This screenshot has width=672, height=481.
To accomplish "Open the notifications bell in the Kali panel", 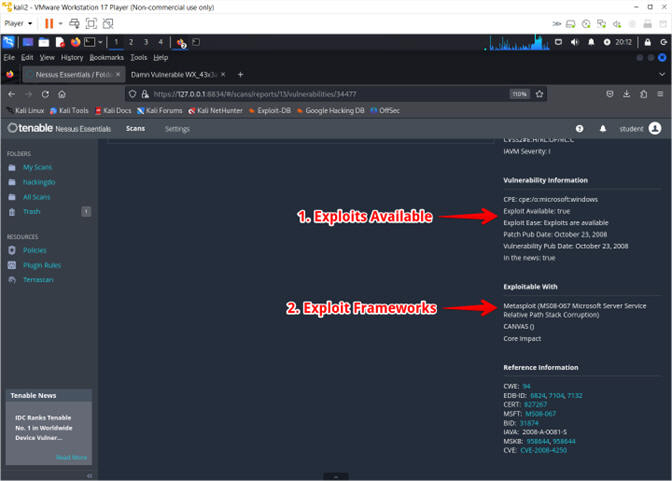I will pos(591,42).
